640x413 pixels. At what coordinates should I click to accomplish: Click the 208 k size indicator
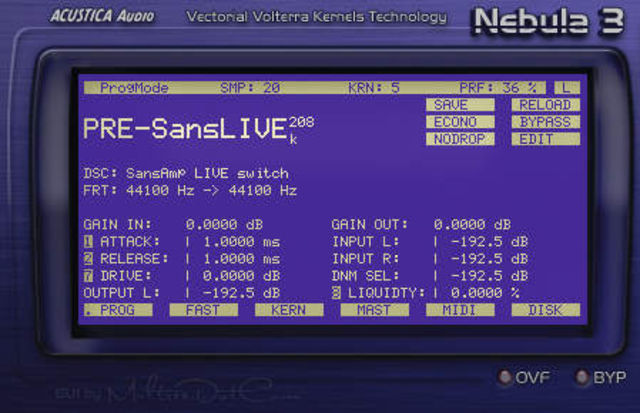(302, 130)
